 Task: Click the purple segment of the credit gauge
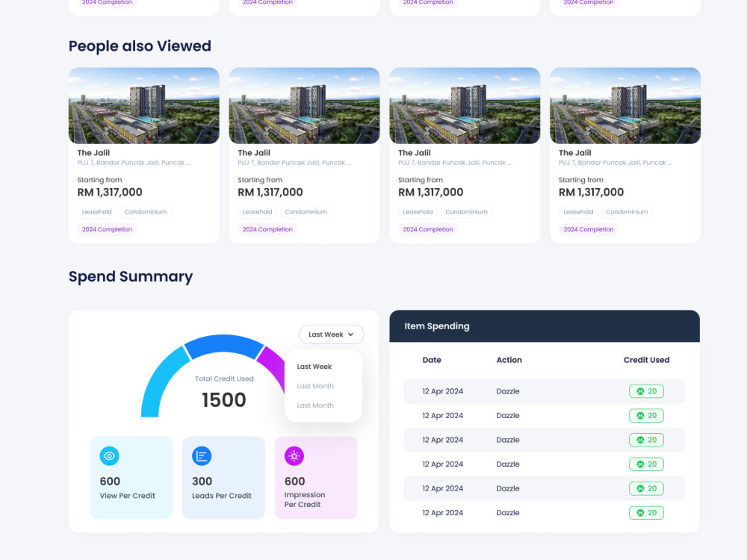(273, 366)
